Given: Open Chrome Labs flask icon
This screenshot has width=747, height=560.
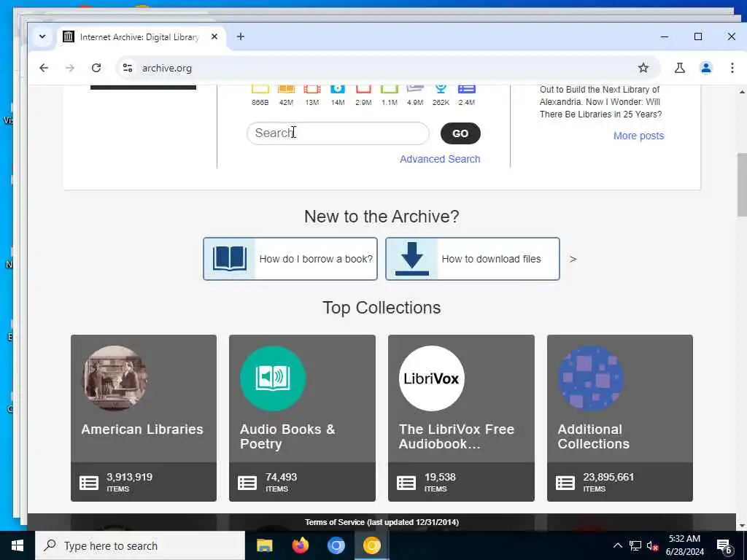Looking at the screenshot, I should [x=680, y=68].
